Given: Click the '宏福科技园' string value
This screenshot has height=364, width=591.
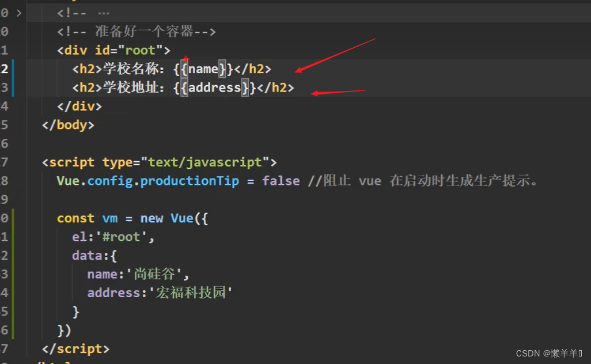Looking at the screenshot, I should [191, 293].
